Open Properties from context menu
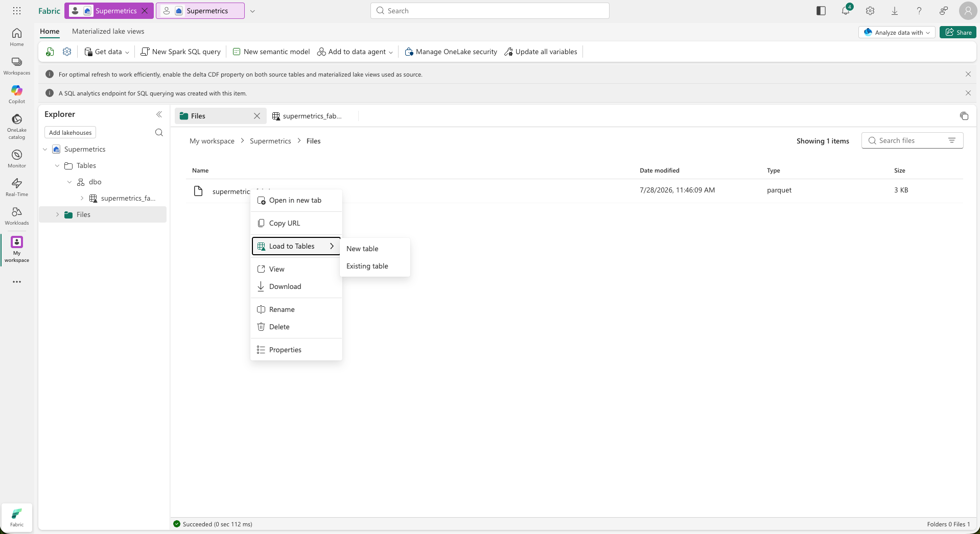The height and width of the screenshot is (534, 980). 296,350
